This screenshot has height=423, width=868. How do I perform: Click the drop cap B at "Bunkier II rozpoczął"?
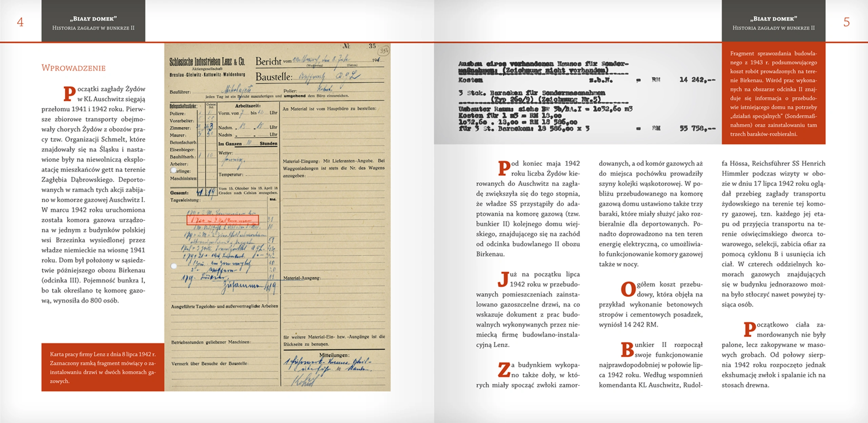click(627, 350)
